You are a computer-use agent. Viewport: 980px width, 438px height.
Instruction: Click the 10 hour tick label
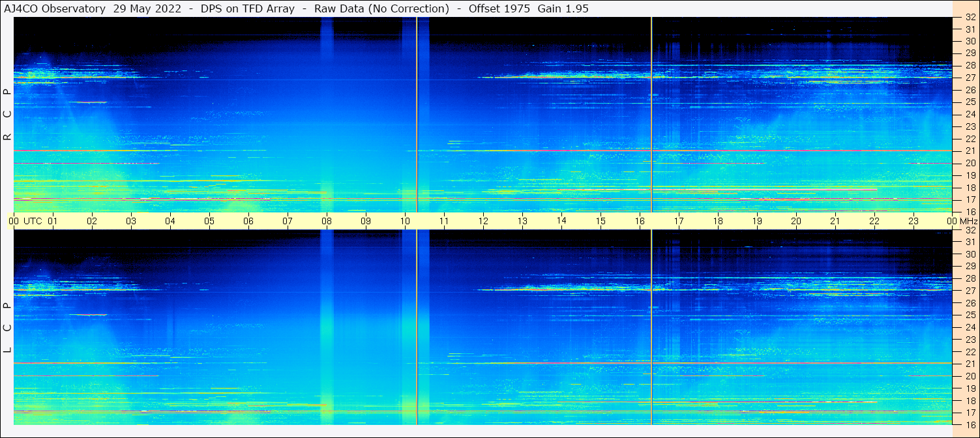coord(405,221)
